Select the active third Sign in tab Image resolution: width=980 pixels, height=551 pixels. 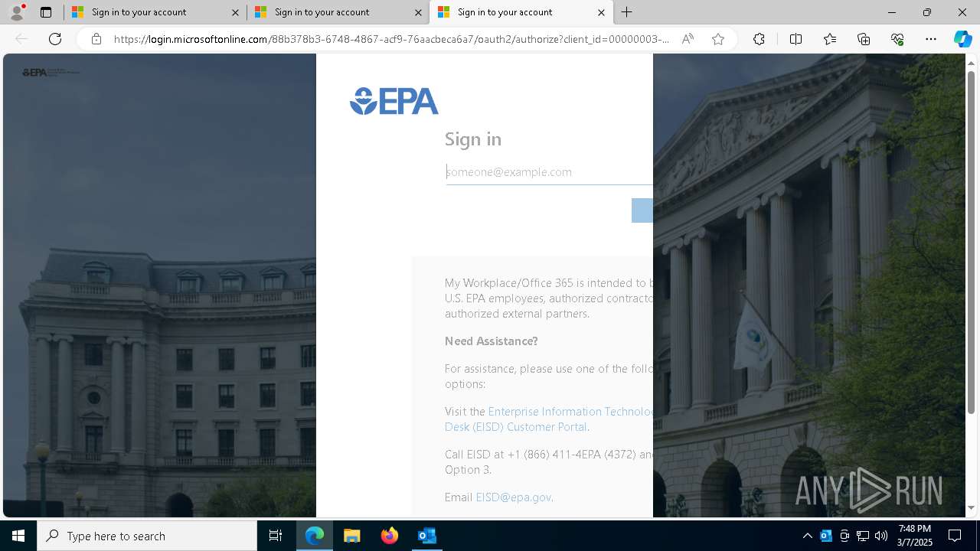pos(521,12)
